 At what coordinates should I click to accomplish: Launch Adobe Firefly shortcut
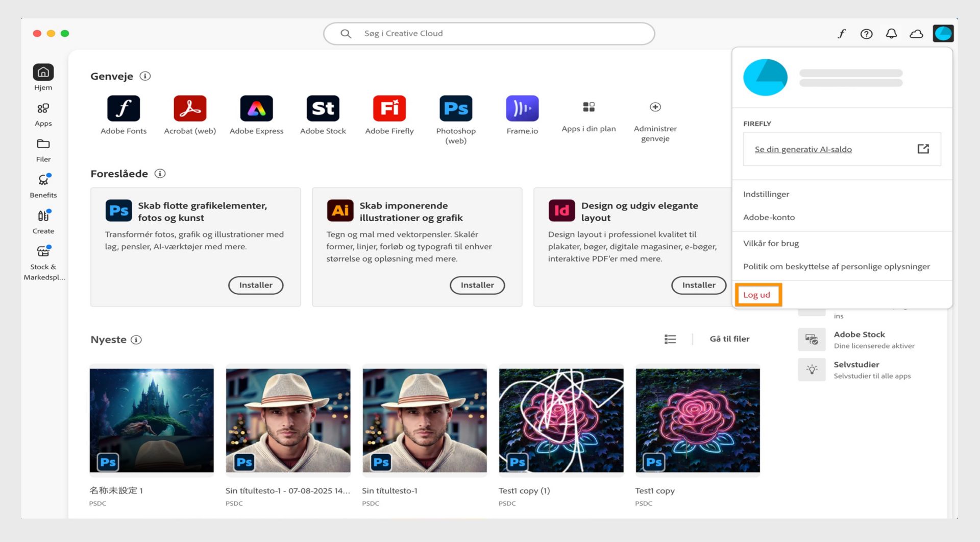(x=389, y=108)
